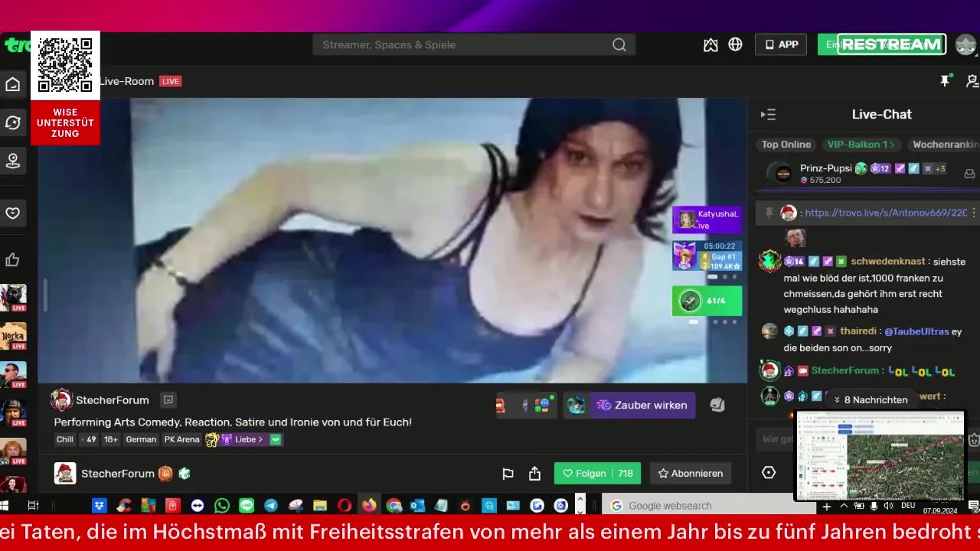Open Dropbox from the taskbar

coord(100,505)
